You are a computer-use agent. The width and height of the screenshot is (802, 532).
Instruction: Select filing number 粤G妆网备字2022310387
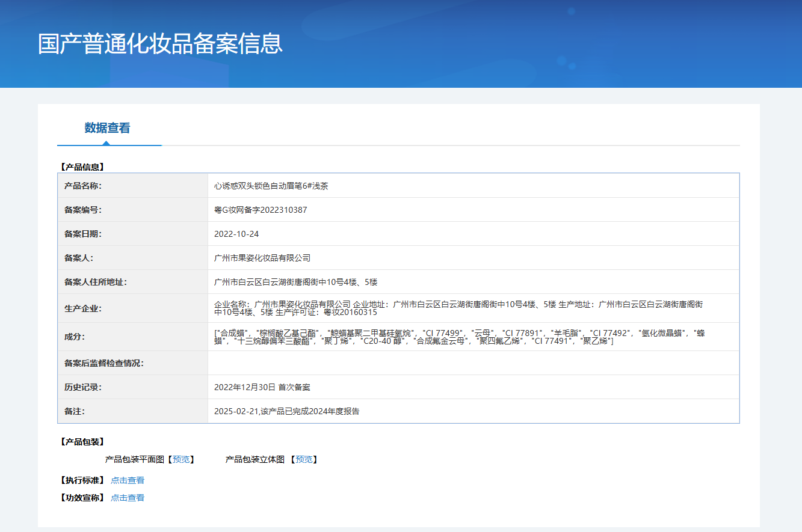tap(261, 210)
